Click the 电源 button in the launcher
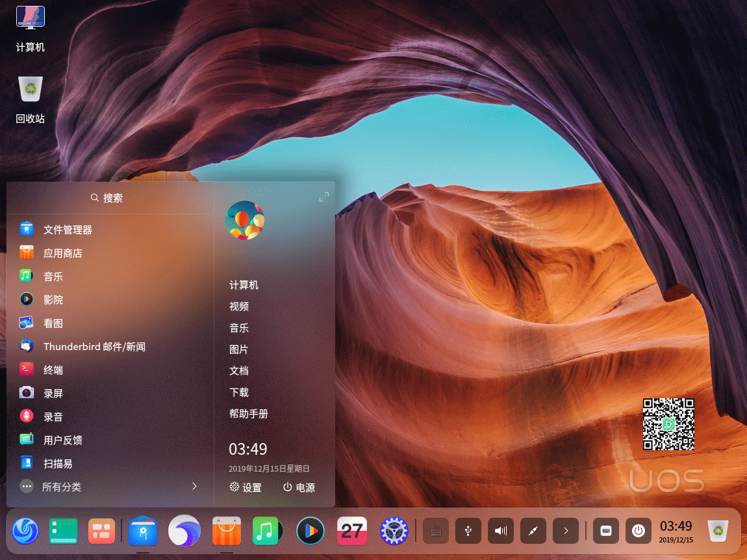 tap(299, 487)
